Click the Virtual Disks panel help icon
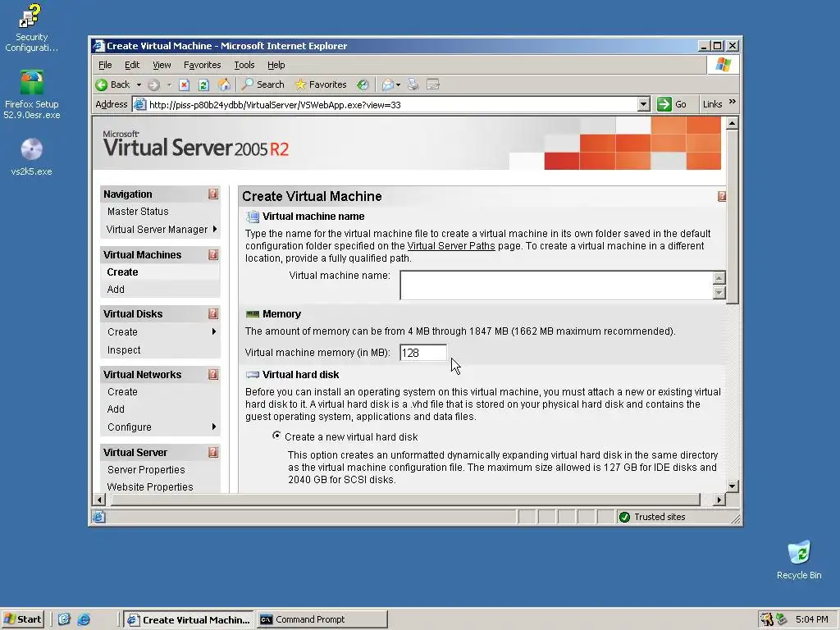Screen dimensions: 840x630 213,314
